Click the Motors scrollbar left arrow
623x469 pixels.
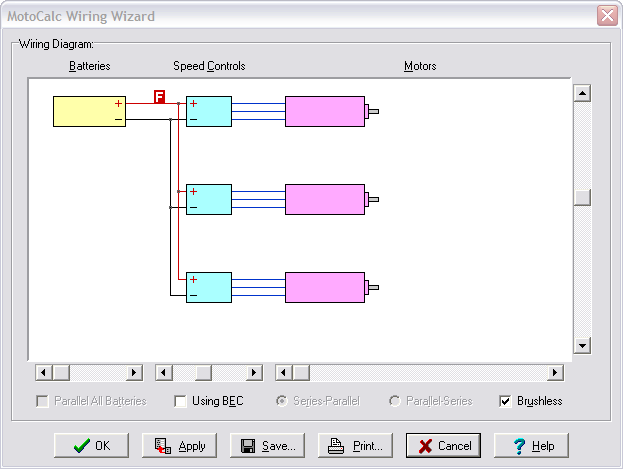point(284,373)
